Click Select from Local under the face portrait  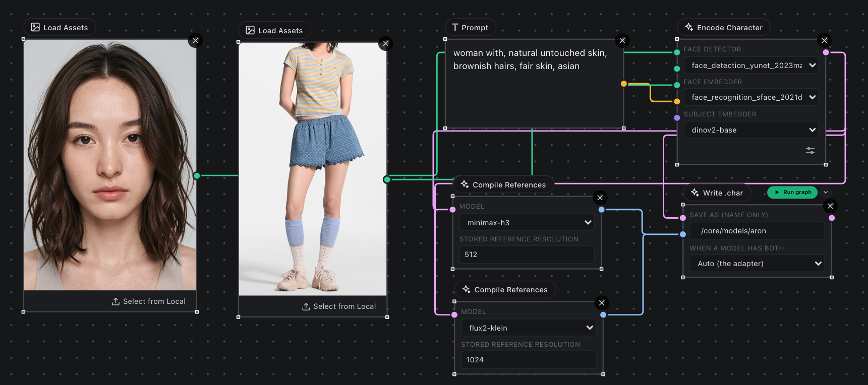(148, 301)
